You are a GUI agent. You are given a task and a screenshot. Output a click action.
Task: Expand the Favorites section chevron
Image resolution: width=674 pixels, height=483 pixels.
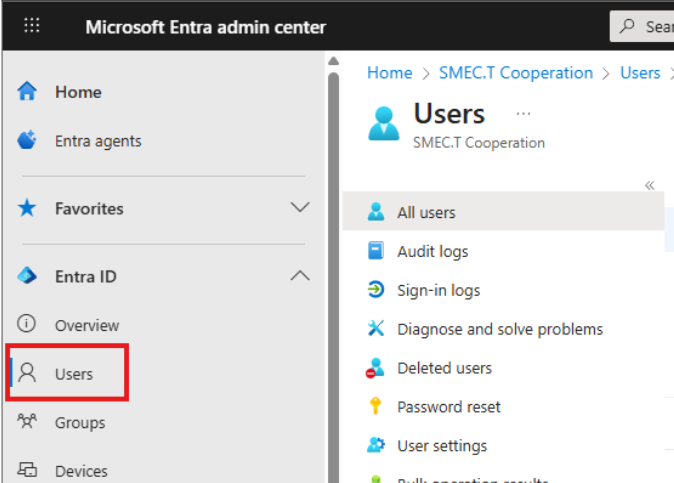(300, 207)
